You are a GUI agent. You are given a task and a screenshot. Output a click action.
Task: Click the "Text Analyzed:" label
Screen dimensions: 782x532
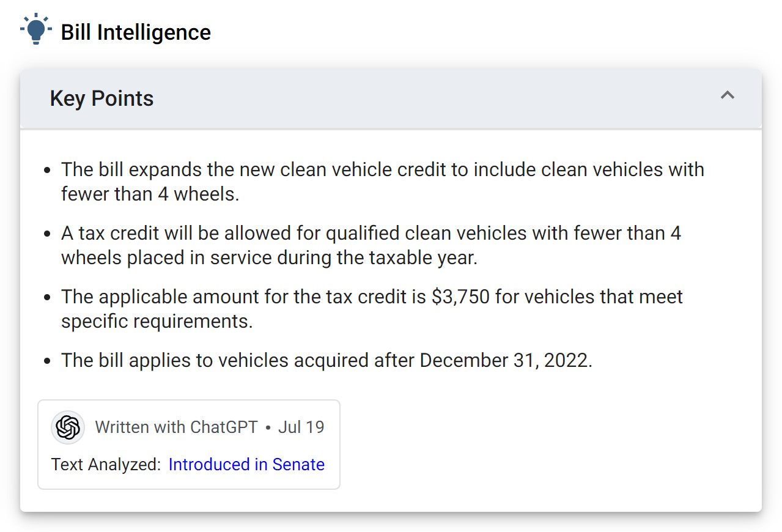[x=106, y=465]
